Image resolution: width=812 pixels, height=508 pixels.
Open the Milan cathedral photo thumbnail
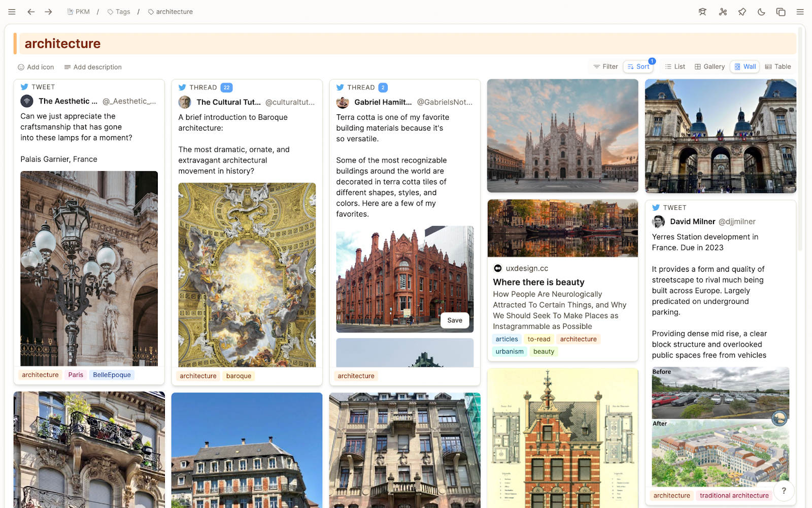click(562, 136)
